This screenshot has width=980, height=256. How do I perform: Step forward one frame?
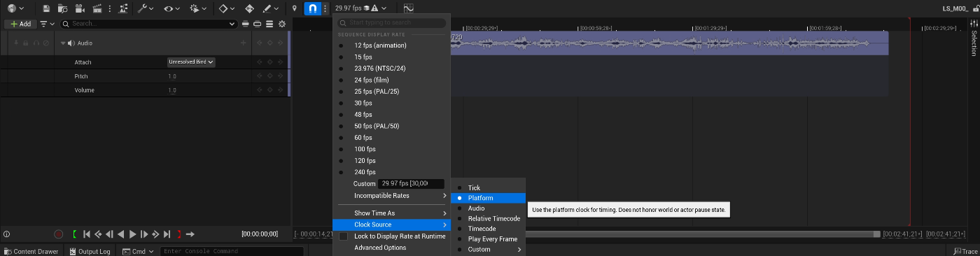tap(144, 234)
